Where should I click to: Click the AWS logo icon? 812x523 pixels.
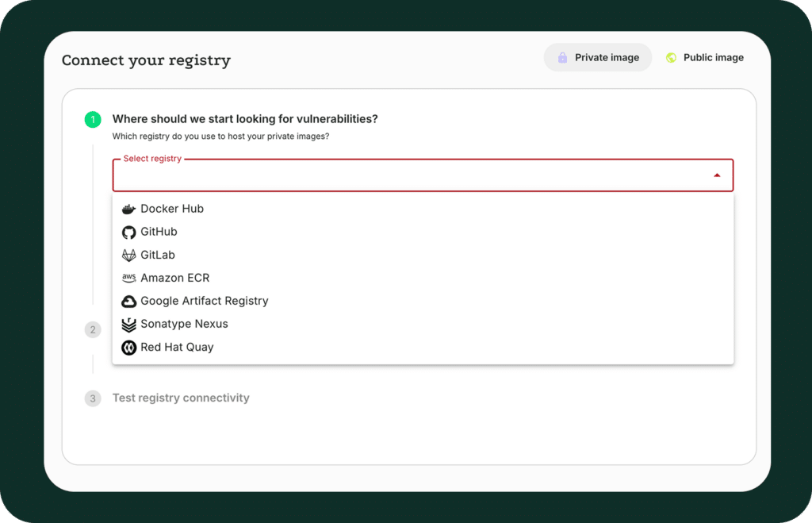point(128,278)
